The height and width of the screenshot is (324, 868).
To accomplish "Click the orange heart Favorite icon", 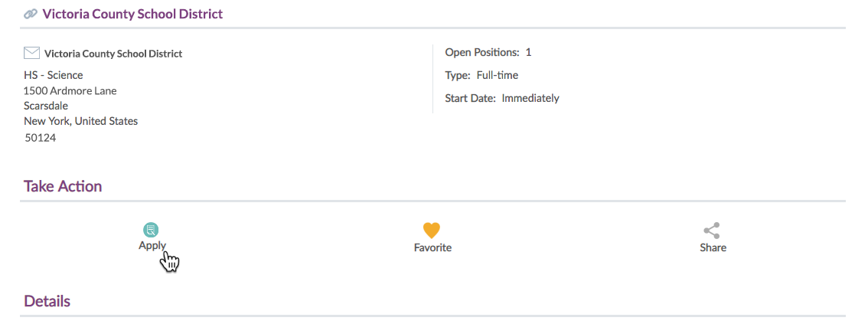I will [x=432, y=231].
